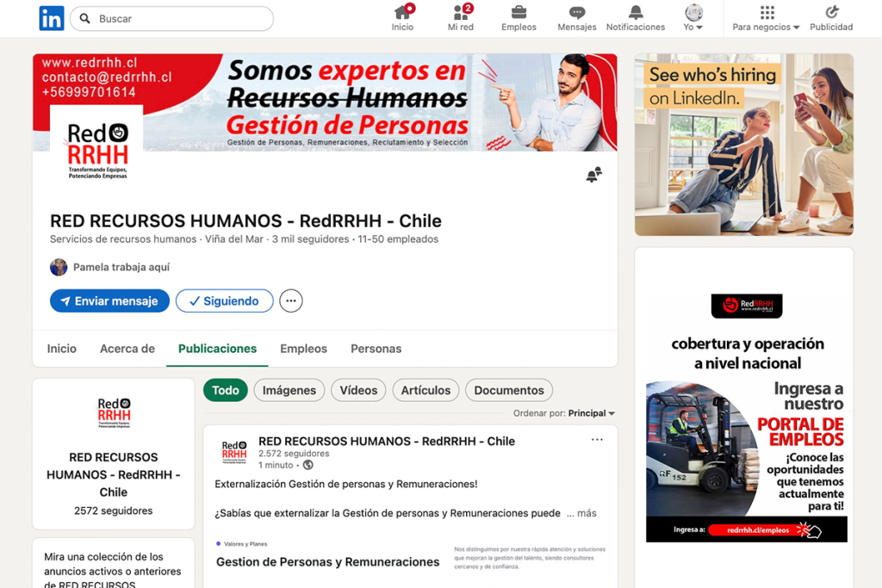This screenshot has height=588, width=882.
Task: Expand the Para negocios menu
Action: [766, 18]
